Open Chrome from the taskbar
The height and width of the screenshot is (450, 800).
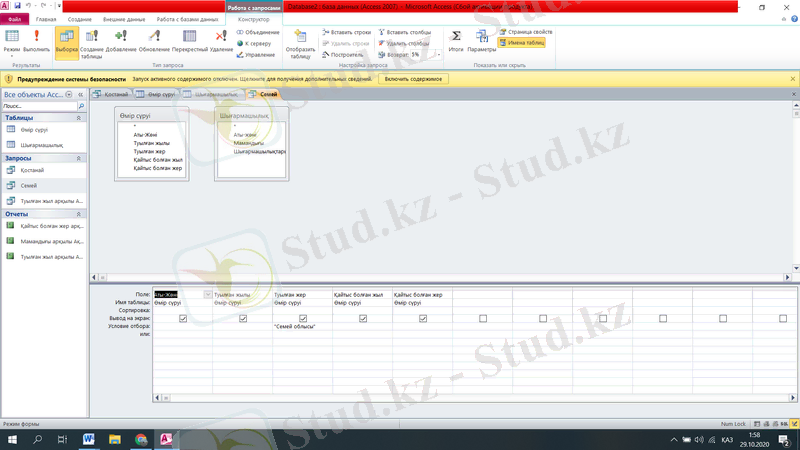coord(141,439)
